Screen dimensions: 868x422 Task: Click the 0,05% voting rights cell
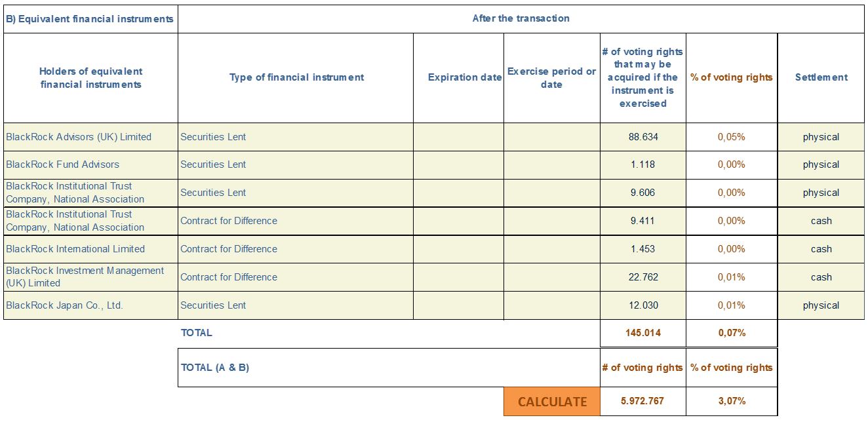click(732, 137)
